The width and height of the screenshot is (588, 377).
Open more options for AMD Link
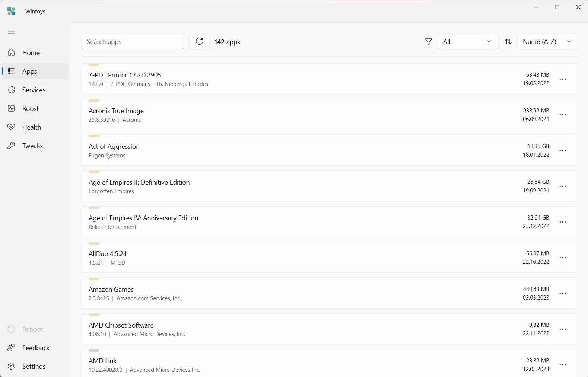[563, 365]
